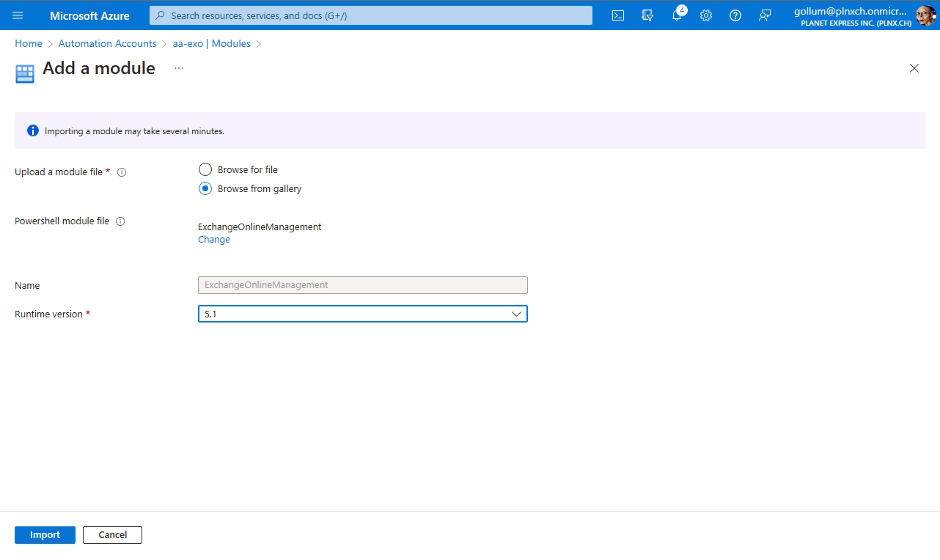Navigate to Automation Accounts breadcrumb

click(107, 43)
